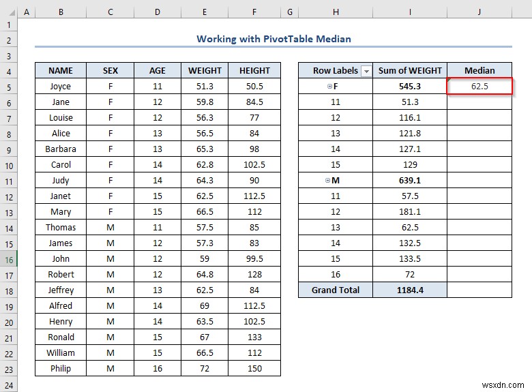This screenshot has height=392, width=532.
Task: Select column J header
Action: click(479, 12)
